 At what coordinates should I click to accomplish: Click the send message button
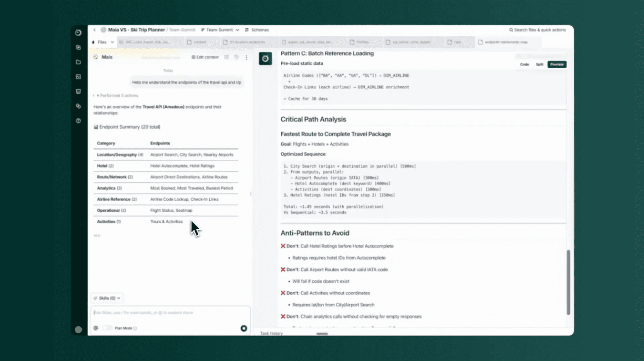coord(243,328)
